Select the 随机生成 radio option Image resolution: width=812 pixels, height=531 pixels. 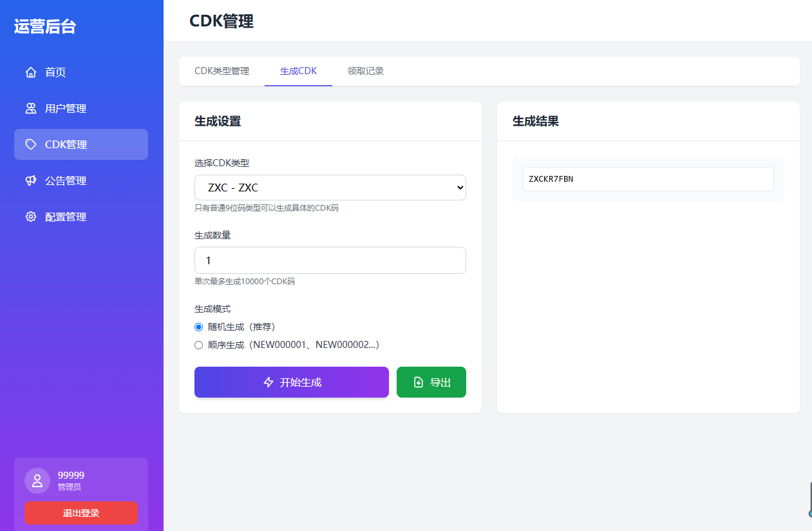199,327
